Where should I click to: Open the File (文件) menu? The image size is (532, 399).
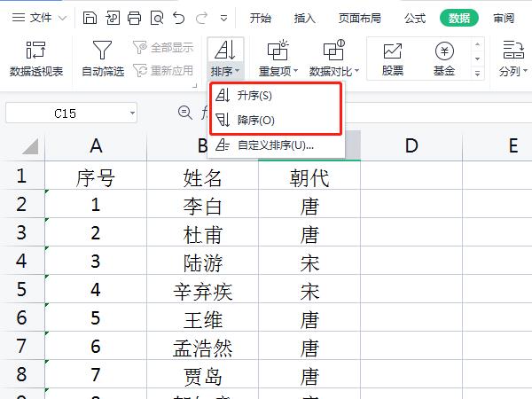tap(34, 17)
